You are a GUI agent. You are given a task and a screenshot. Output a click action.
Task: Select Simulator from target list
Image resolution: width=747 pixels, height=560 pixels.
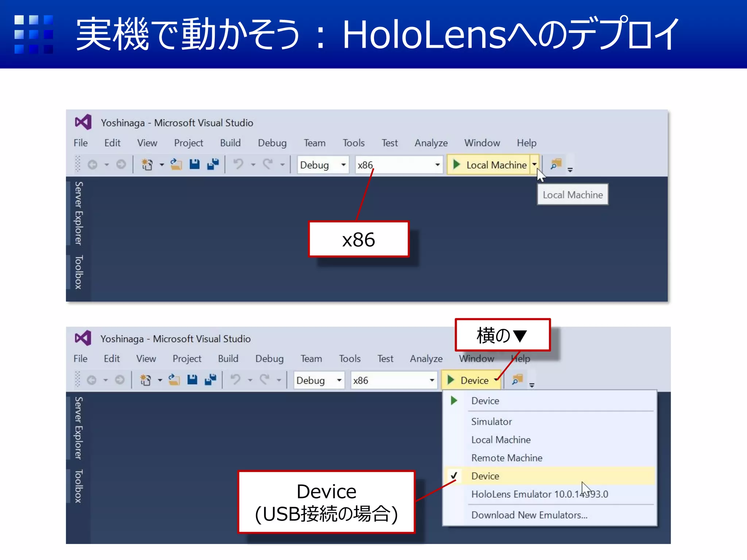click(550, 421)
